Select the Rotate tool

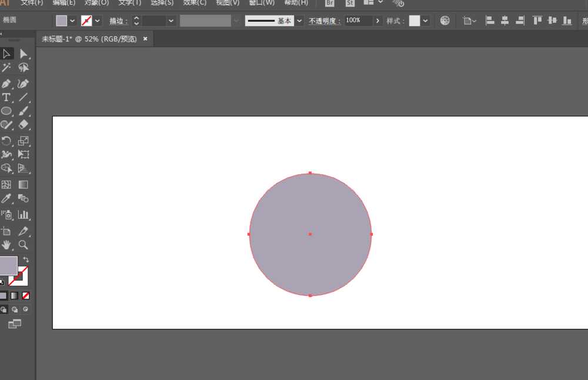(x=6, y=141)
